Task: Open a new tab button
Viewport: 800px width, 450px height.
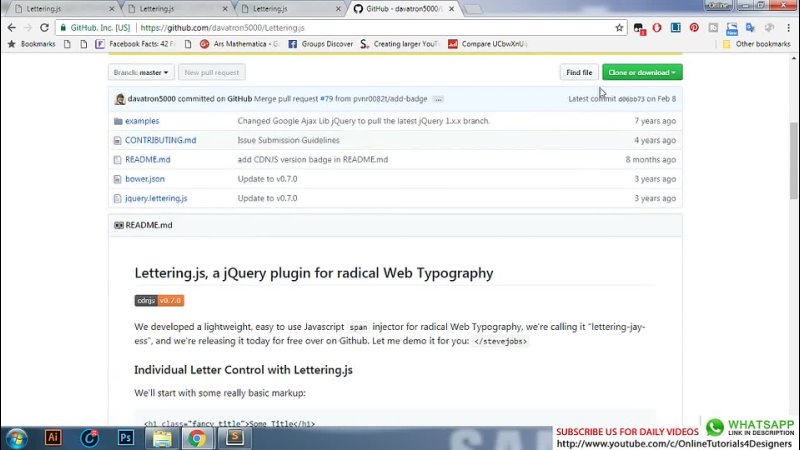Action: (473, 9)
